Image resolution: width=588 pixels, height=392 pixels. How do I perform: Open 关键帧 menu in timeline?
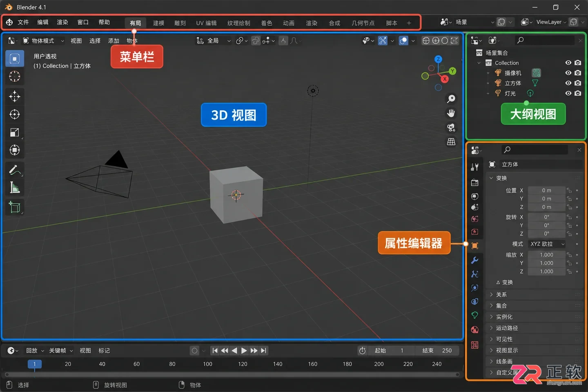coord(61,350)
